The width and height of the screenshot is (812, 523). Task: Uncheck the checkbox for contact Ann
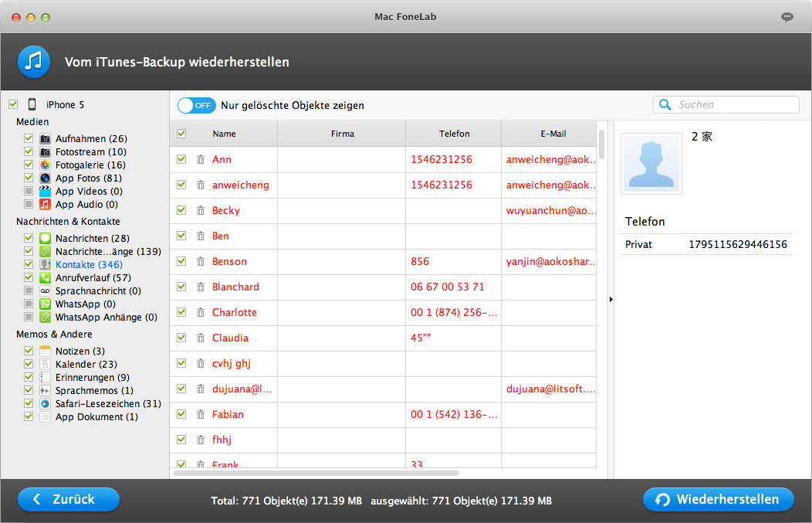[x=181, y=159]
